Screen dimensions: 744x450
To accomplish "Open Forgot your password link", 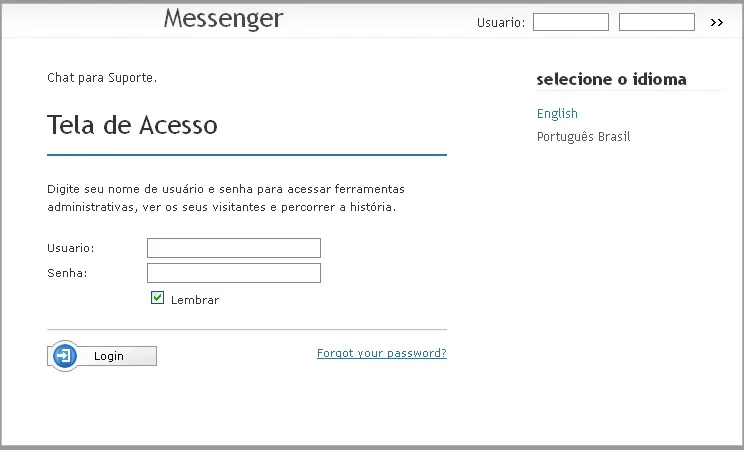I will pyautogui.click(x=382, y=353).
